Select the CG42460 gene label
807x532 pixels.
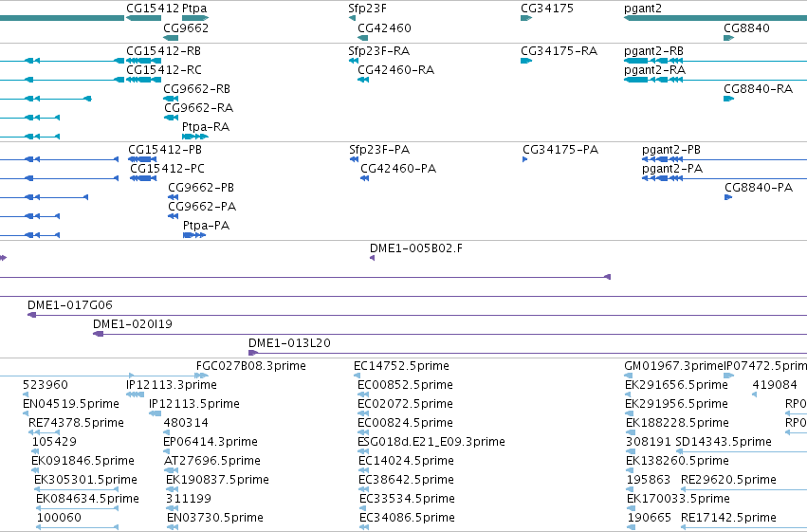(384, 28)
